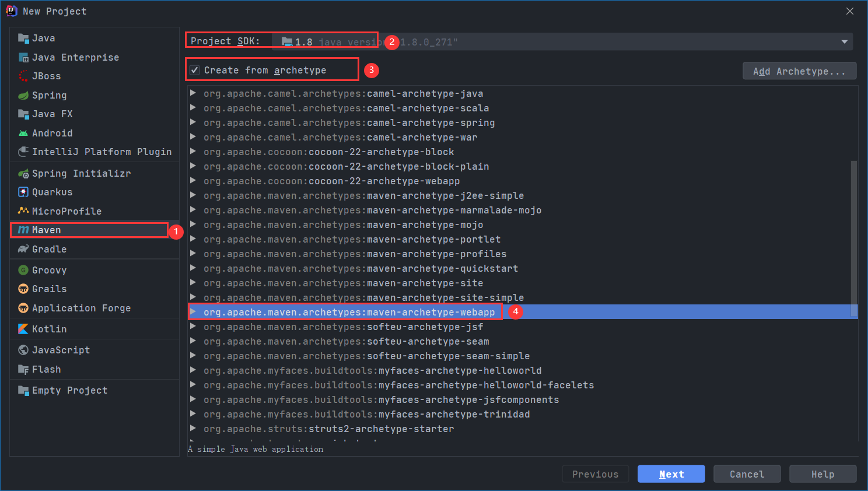
Task: Click the Cancel button
Action: coord(747,474)
